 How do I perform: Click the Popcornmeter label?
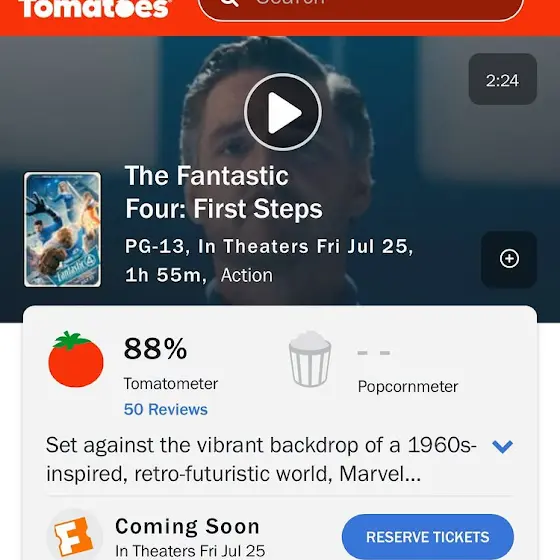[x=408, y=386]
